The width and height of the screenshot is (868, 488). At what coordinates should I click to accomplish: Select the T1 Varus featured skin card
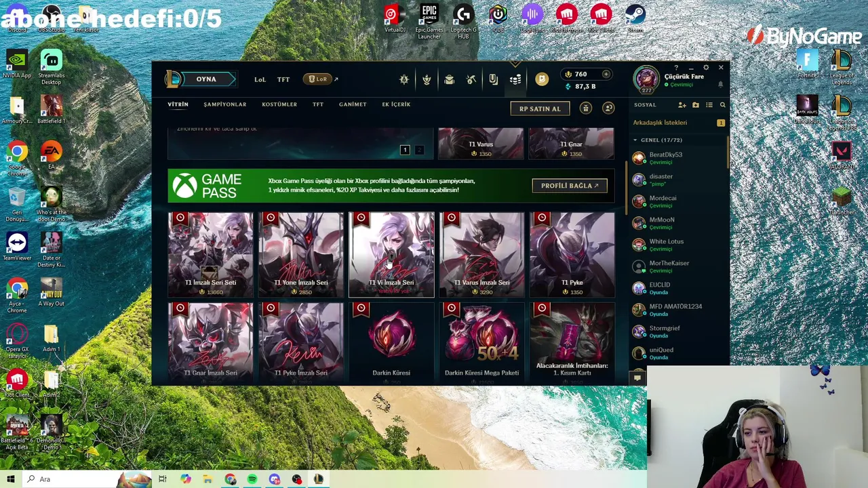click(481, 144)
